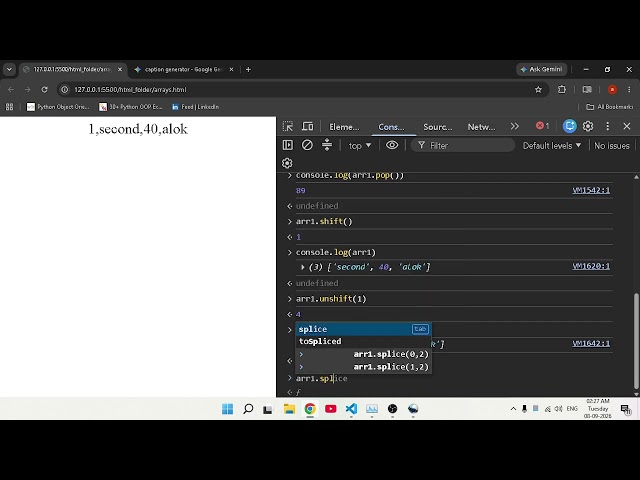The height and width of the screenshot is (480, 640).
Task: Open Python Object Orie... bookmark
Action: [x=58, y=107]
